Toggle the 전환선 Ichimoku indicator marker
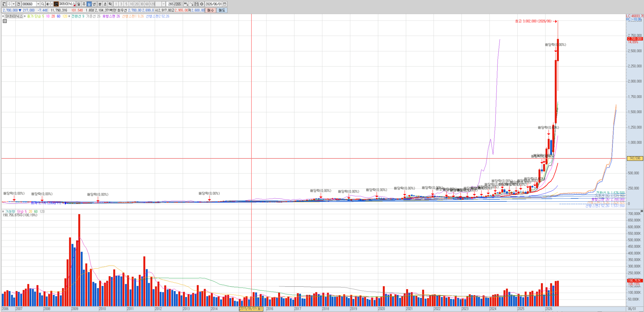The width and height of the screenshot is (644, 312). tap(69, 16)
